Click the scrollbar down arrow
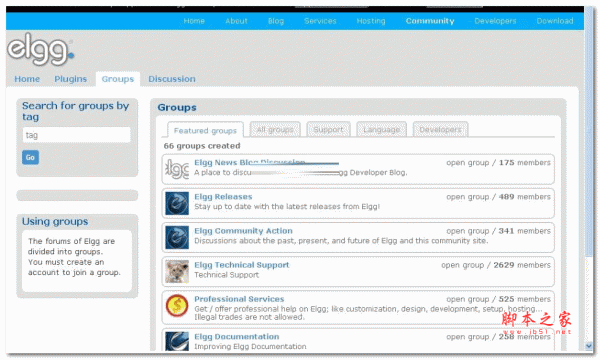The height and width of the screenshot is (360, 600). point(589,345)
